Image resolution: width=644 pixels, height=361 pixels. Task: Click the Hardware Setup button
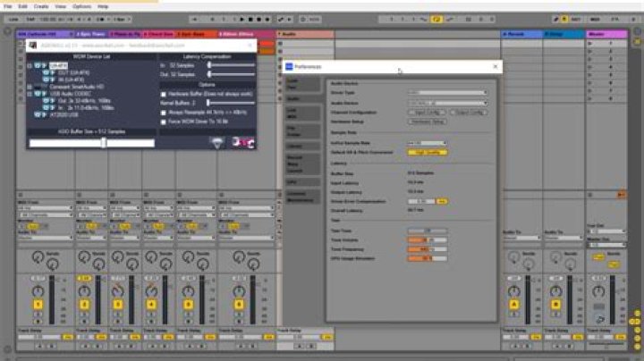coord(428,122)
